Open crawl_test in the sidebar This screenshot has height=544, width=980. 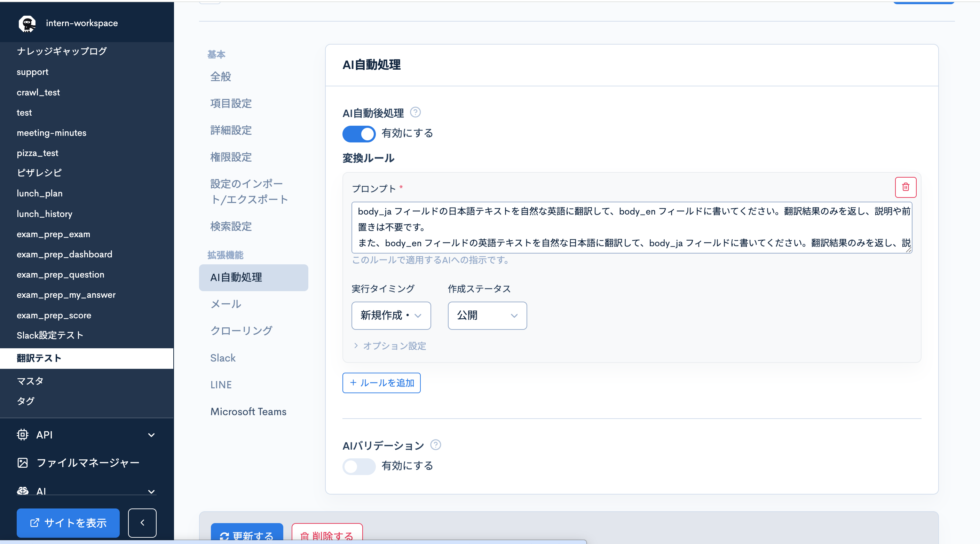tap(38, 93)
